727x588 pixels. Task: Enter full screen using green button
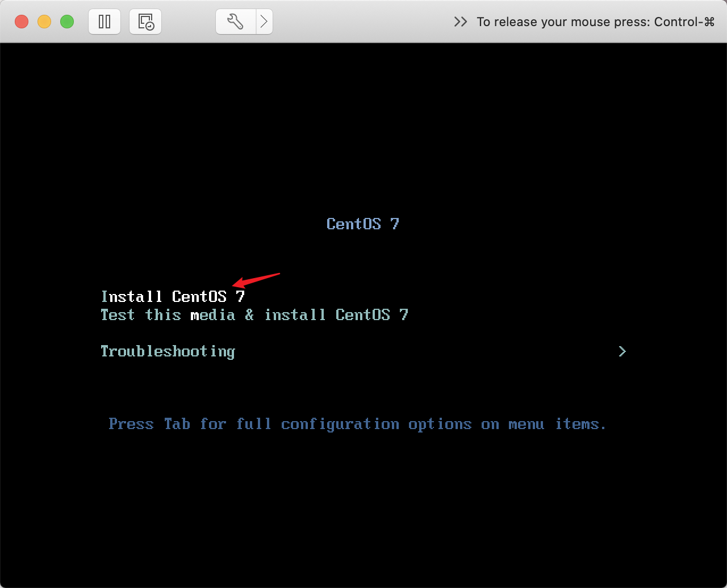67,22
